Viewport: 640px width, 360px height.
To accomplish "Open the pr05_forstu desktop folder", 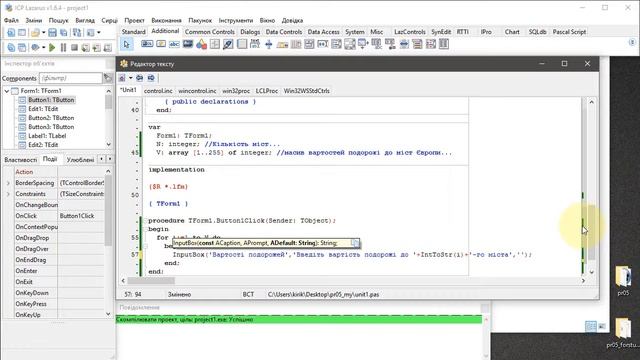I will click(x=623, y=333).
